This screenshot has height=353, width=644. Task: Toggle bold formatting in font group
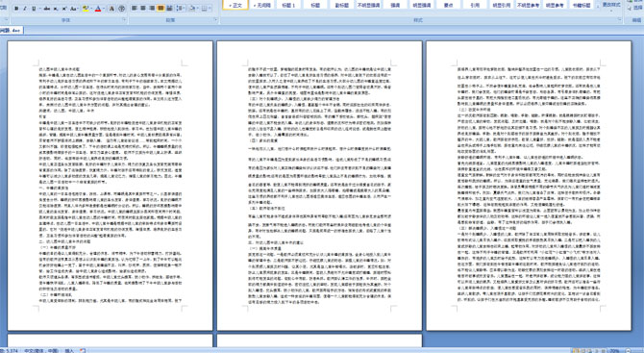pos(16,9)
